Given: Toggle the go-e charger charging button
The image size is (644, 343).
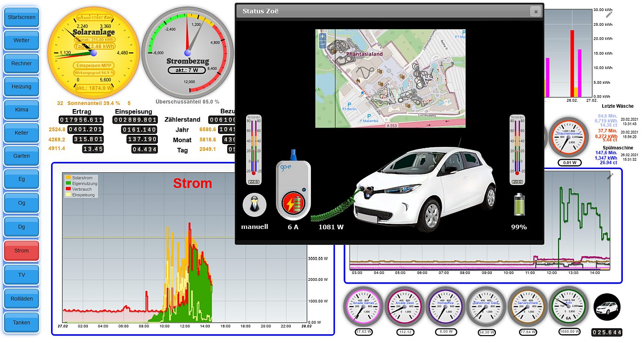Looking at the screenshot, I should click(x=293, y=203).
